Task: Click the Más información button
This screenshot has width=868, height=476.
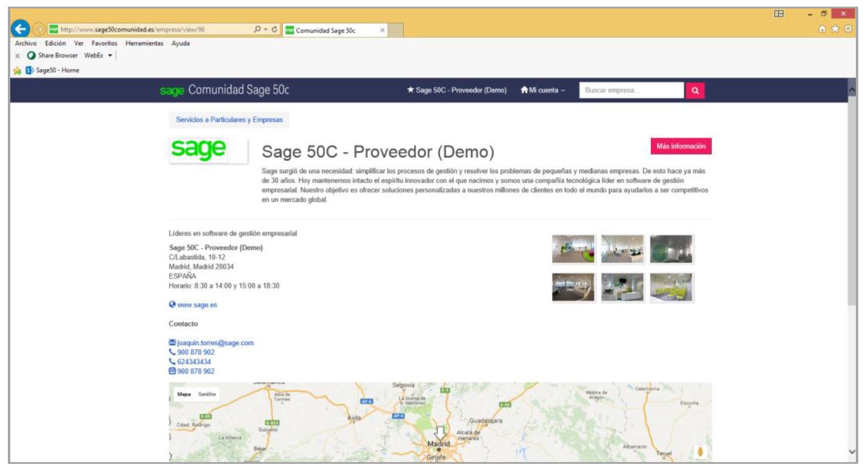Action: 681,147
